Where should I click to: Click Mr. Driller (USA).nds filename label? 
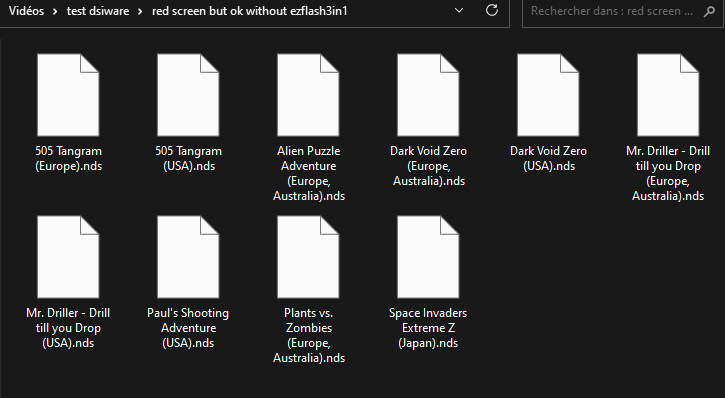[68, 328]
